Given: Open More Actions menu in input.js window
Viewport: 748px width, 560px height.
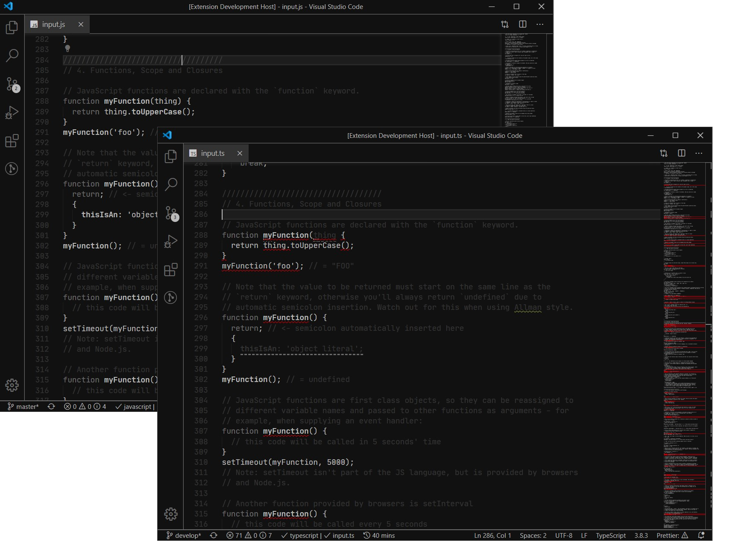Looking at the screenshot, I should coord(540,24).
